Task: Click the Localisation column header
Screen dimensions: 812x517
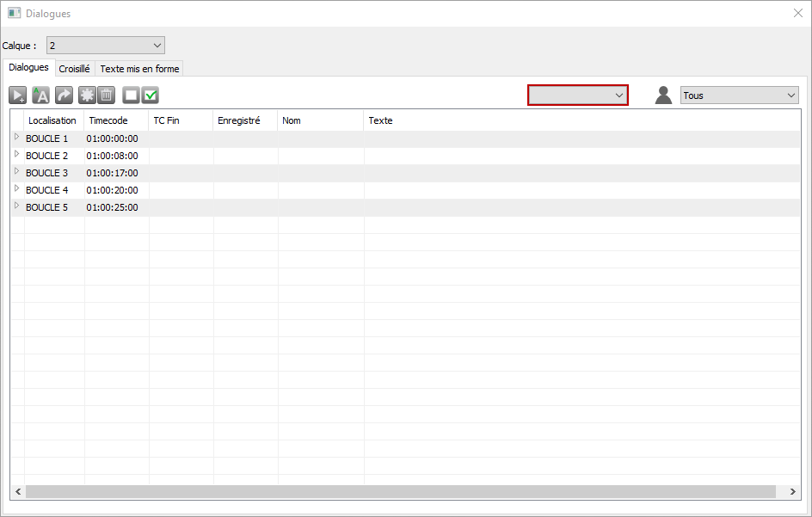Action: coord(52,120)
